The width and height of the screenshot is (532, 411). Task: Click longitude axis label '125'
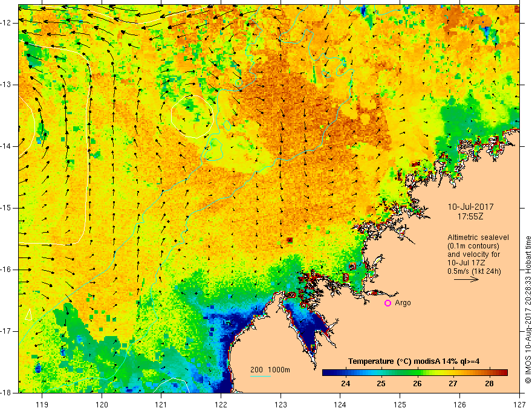(x=400, y=404)
